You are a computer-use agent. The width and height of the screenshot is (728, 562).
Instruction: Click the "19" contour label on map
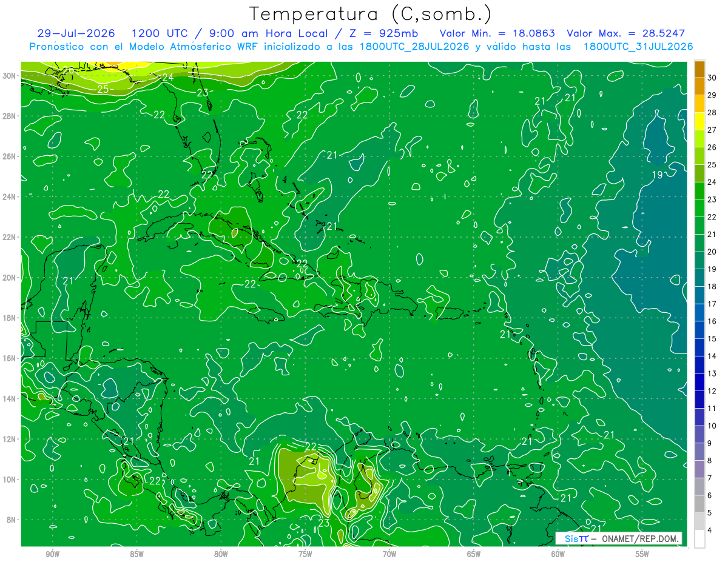click(657, 175)
